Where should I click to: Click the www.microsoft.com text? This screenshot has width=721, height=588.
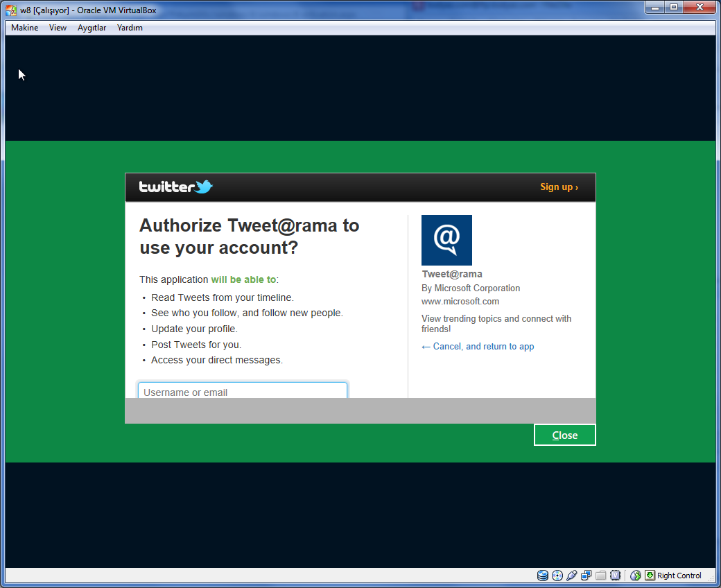[x=460, y=301]
